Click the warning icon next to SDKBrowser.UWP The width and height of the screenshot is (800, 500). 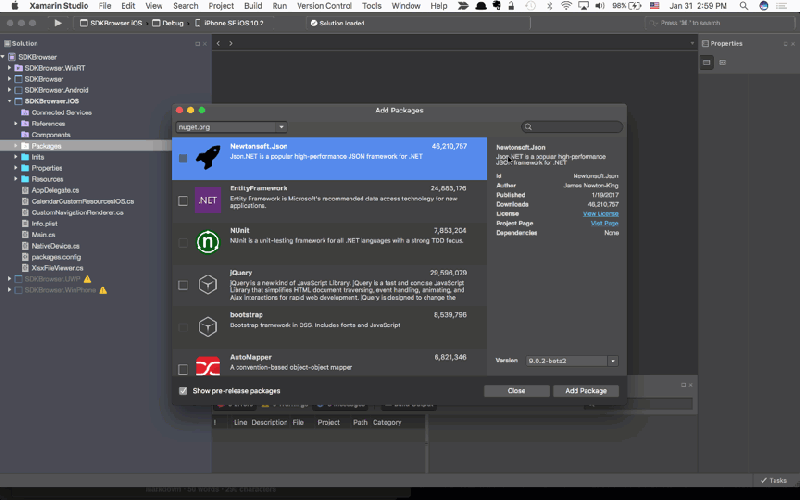(x=88, y=279)
